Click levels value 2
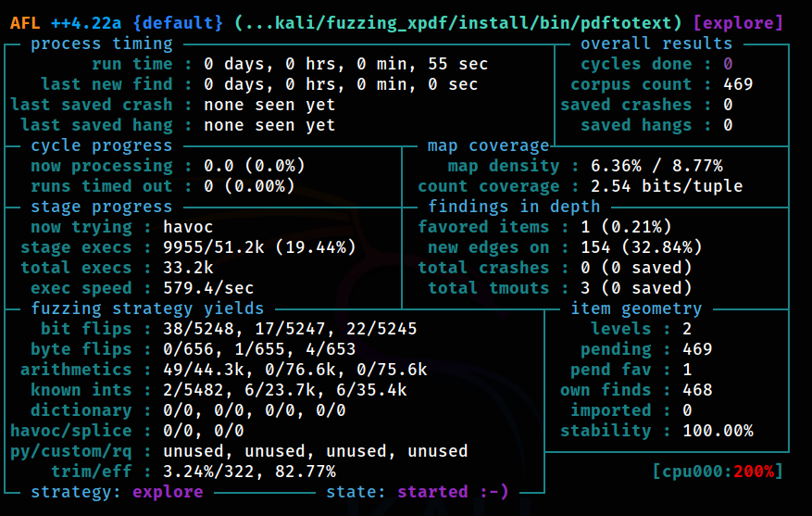 point(687,329)
